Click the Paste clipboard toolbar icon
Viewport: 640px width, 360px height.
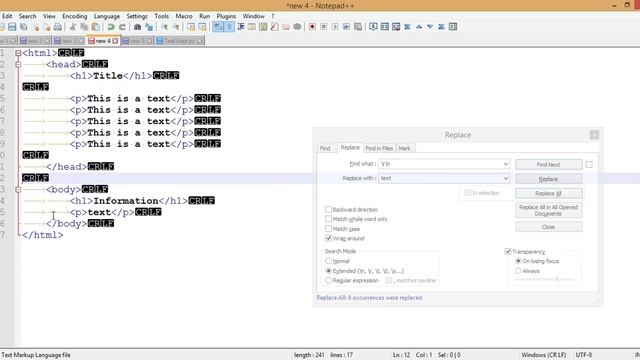pos(96,27)
